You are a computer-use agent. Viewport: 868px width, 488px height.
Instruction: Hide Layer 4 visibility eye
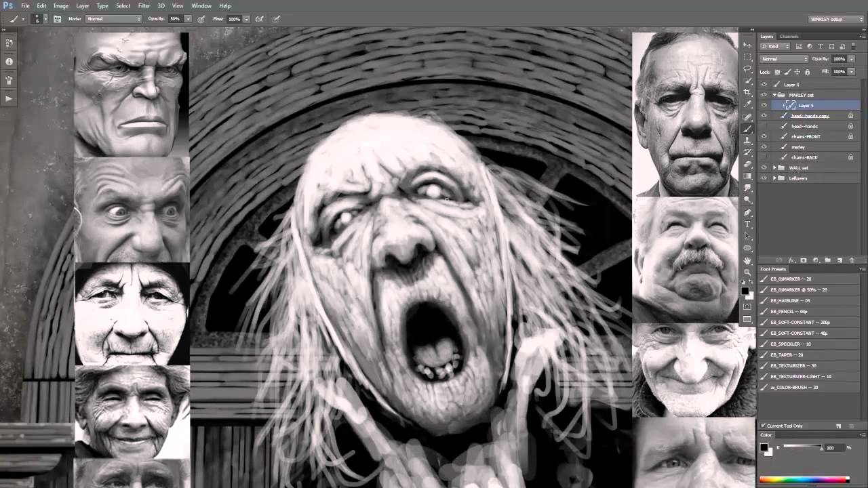click(x=764, y=85)
